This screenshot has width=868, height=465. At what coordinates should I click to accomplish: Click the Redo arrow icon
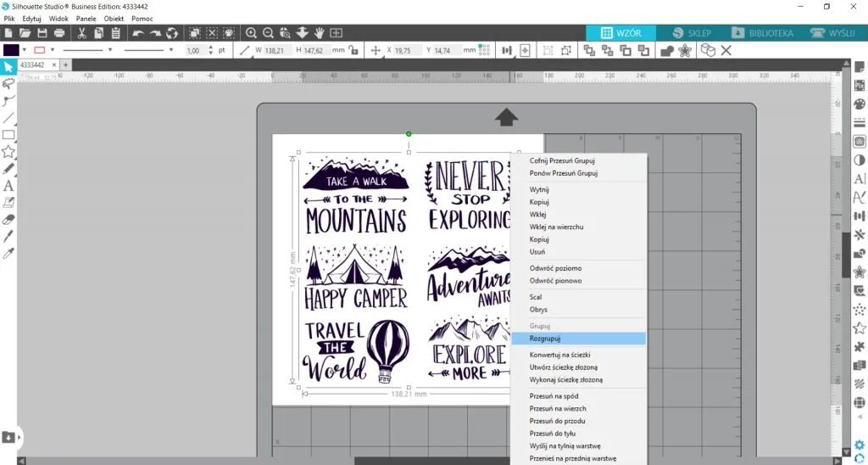pyautogui.click(x=156, y=33)
